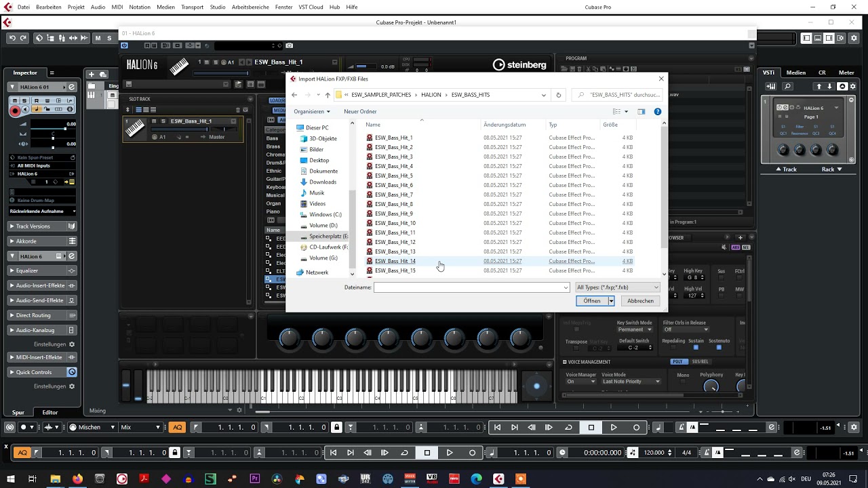Image resolution: width=868 pixels, height=488 pixels.
Task: Click the Windows Start button
Action: tap(11, 479)
